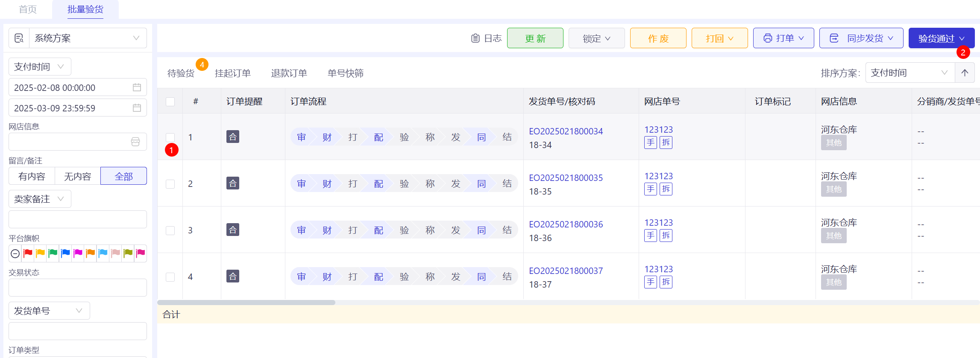Open shop order 123123 in row 4
Screen dimensions: 980x358
click(x=658, y=269)
